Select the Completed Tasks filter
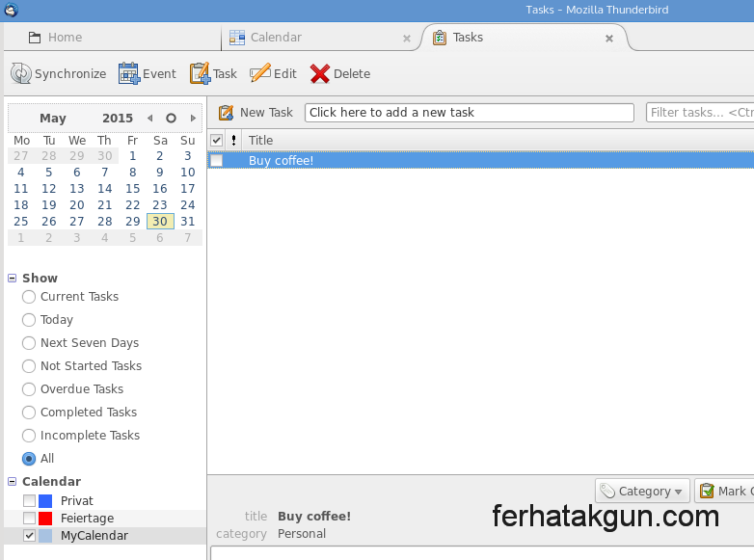The width and height of the screenshot is (754, 560). [x=29, y=413]
